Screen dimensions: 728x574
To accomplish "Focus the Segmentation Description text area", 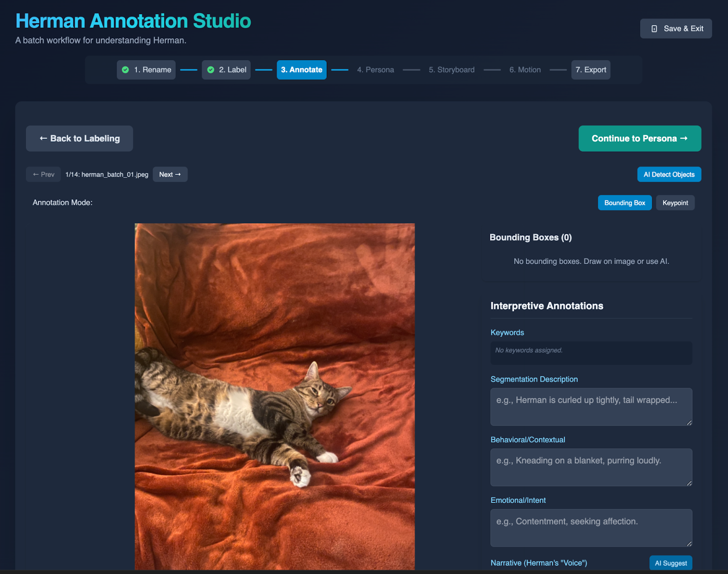I will (591, 406).
